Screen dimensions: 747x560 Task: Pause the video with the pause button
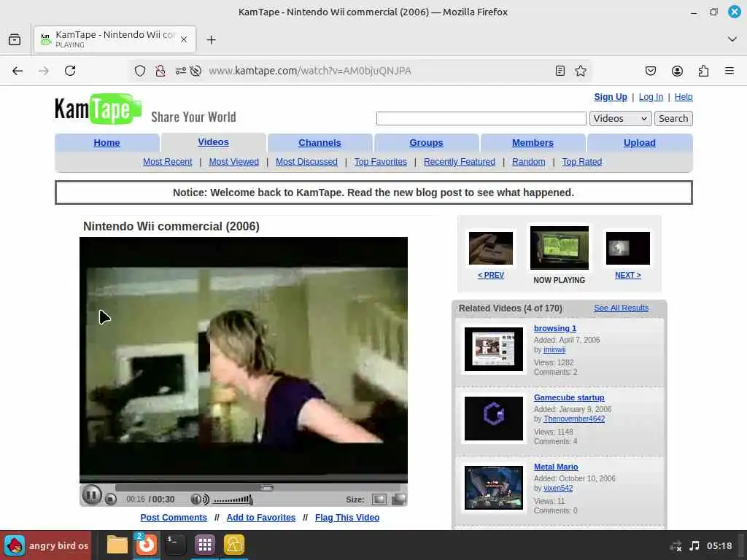[x=91, y=495]
